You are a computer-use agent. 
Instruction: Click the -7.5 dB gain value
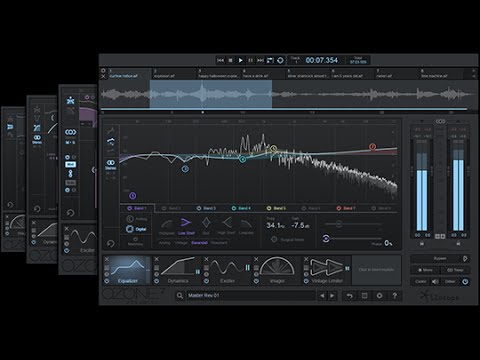pos(300,226)
